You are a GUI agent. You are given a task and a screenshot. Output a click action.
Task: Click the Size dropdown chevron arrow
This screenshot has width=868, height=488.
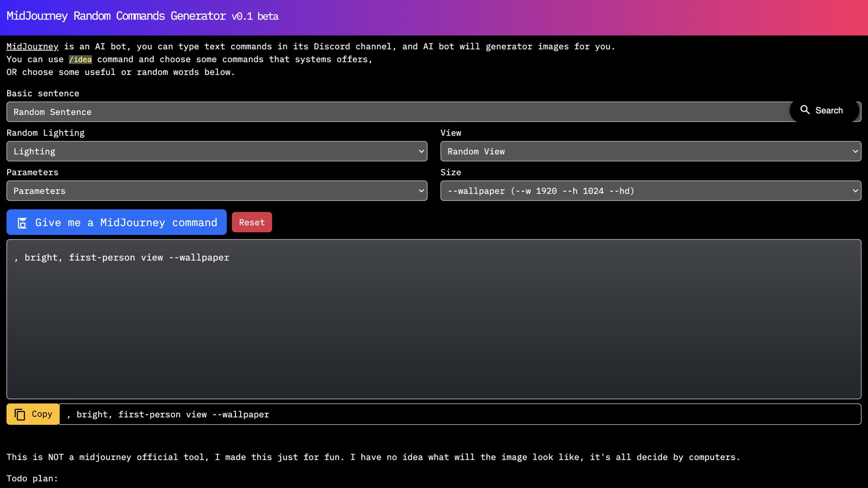855,191
